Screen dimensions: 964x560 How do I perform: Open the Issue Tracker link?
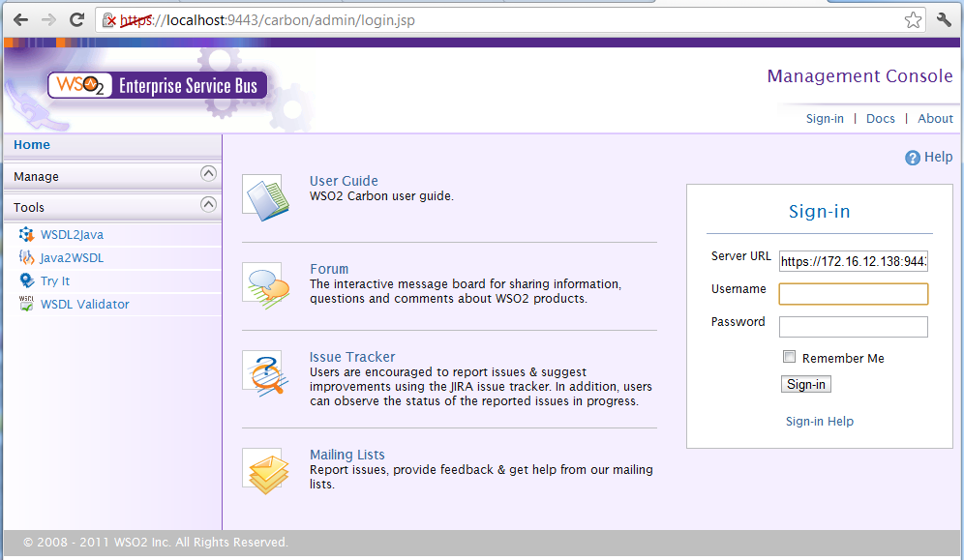(x=352, y=357)
